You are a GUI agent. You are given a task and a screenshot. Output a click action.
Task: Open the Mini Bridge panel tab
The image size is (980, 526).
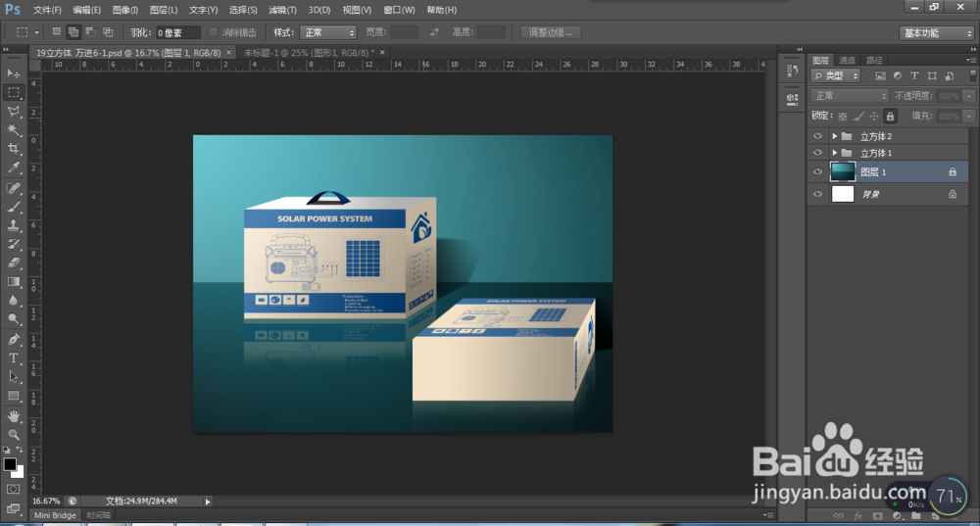tap(55, 514)
